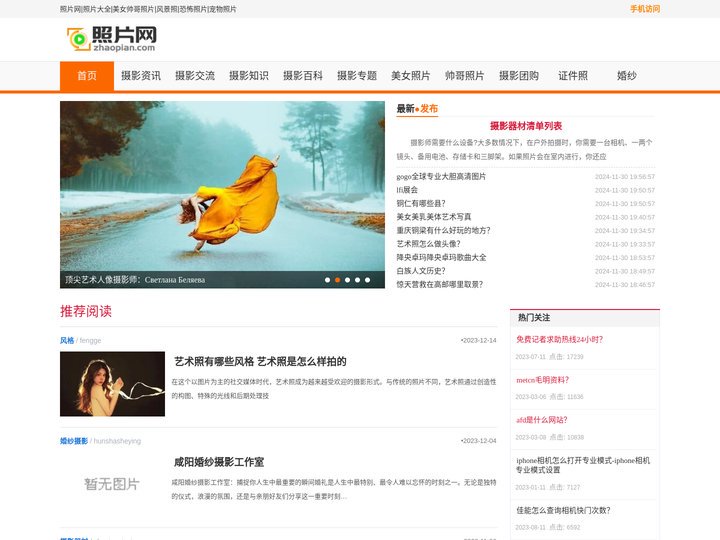The image size is (720, 540).
Task: Open 惊天营救在高邮哪里取景? link
Action: [440, 285]
